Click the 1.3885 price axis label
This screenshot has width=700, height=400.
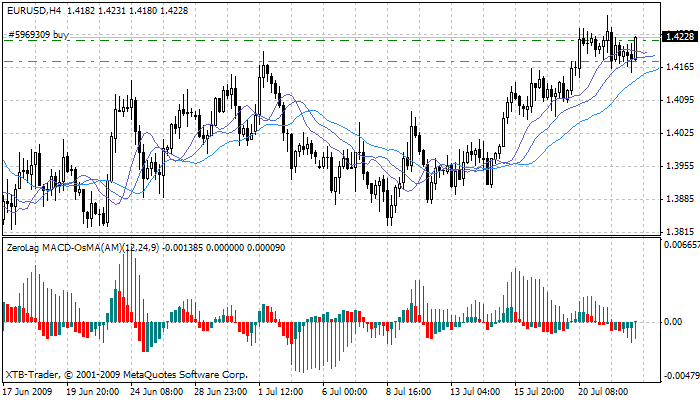pos(679,198)
